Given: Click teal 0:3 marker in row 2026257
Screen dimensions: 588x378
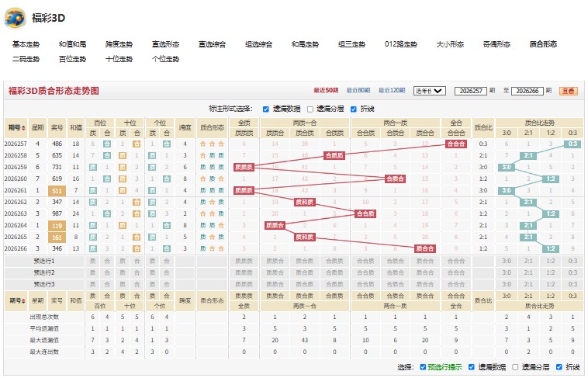Looking at the screenshot, I should tap(572, 144).
